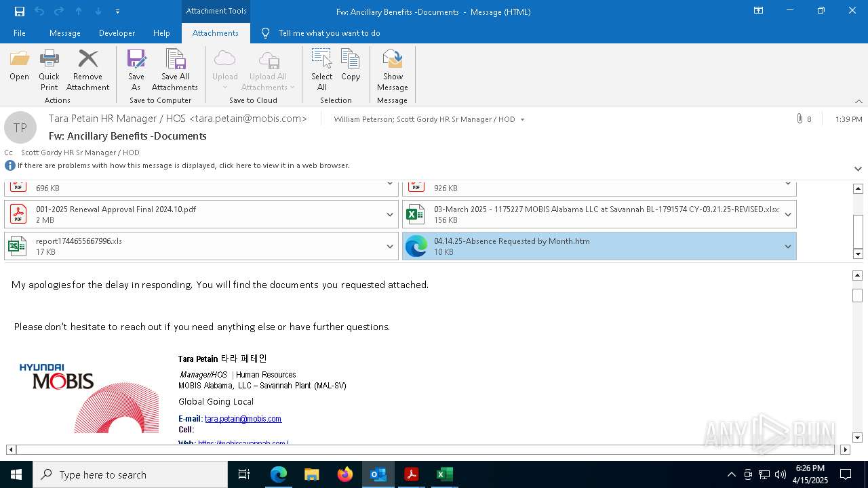Expand dropdown for 03-March 2025 xlsx attachment

pos(788,214)
